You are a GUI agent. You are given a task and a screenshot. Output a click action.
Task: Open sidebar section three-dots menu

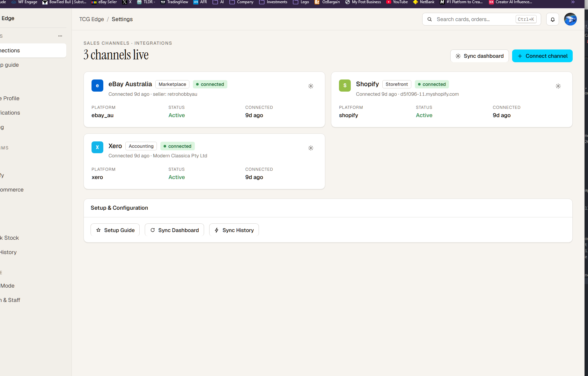[60, 36]
